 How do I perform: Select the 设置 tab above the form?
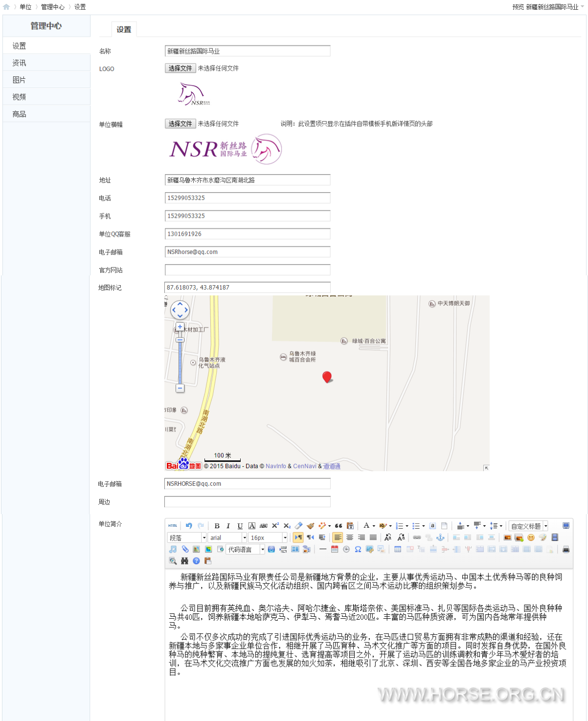point(124,29)
